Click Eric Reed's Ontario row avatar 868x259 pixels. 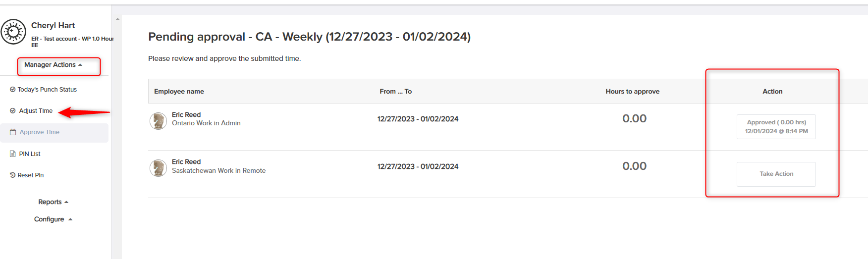pyautogui.click(x=158, y=121)
